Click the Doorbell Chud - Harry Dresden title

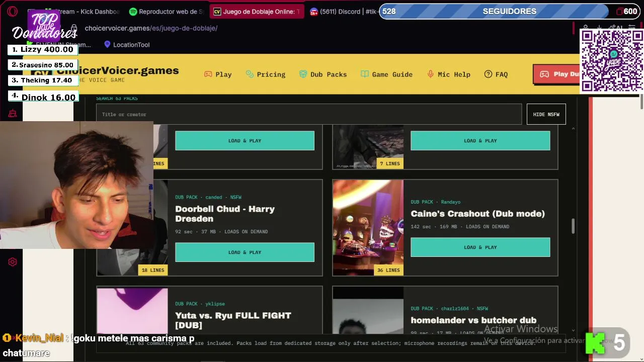[225, 214]
